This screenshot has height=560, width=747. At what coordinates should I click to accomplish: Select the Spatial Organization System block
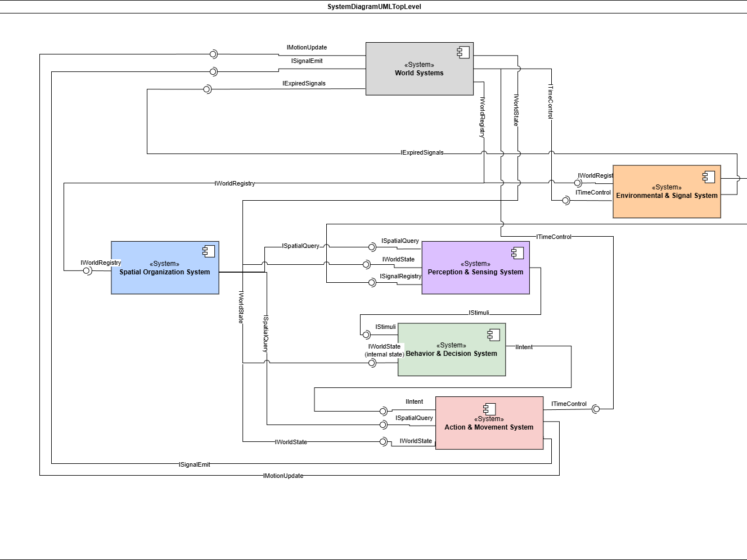[165, 268]
